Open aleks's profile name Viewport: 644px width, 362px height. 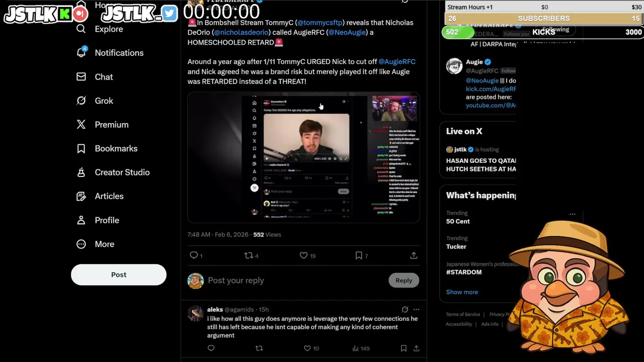click(215, 309)
